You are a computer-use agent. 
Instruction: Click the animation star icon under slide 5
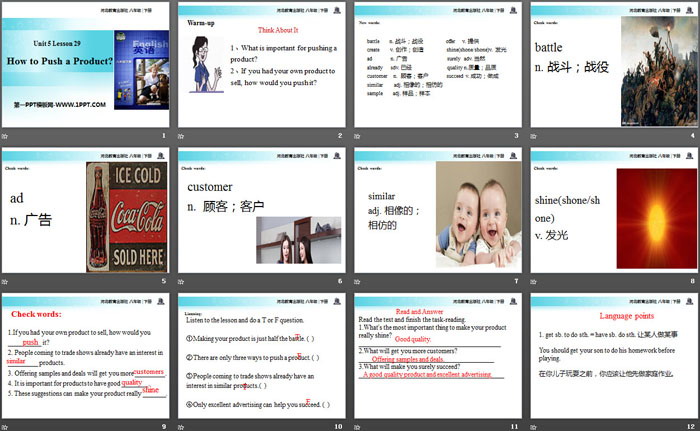[4, 281]
